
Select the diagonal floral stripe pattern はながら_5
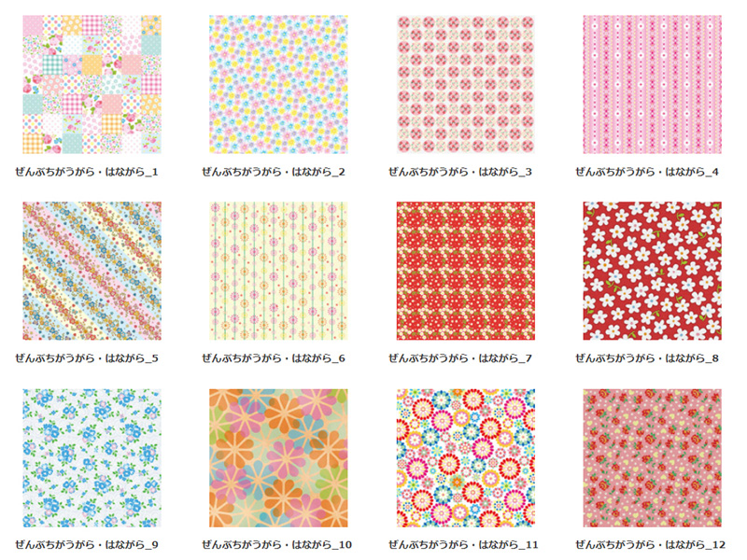click(92, 271)
